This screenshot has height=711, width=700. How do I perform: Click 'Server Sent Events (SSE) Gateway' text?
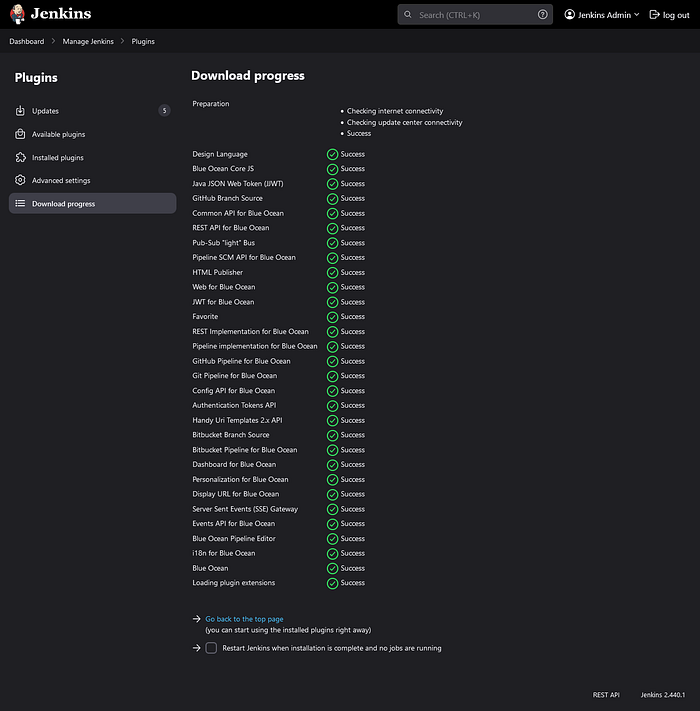[245, 509]
